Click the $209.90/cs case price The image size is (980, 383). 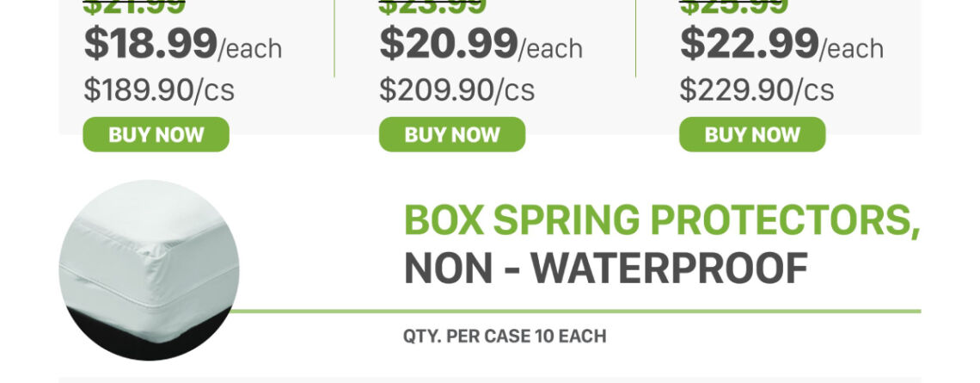[x=456, y=90]
